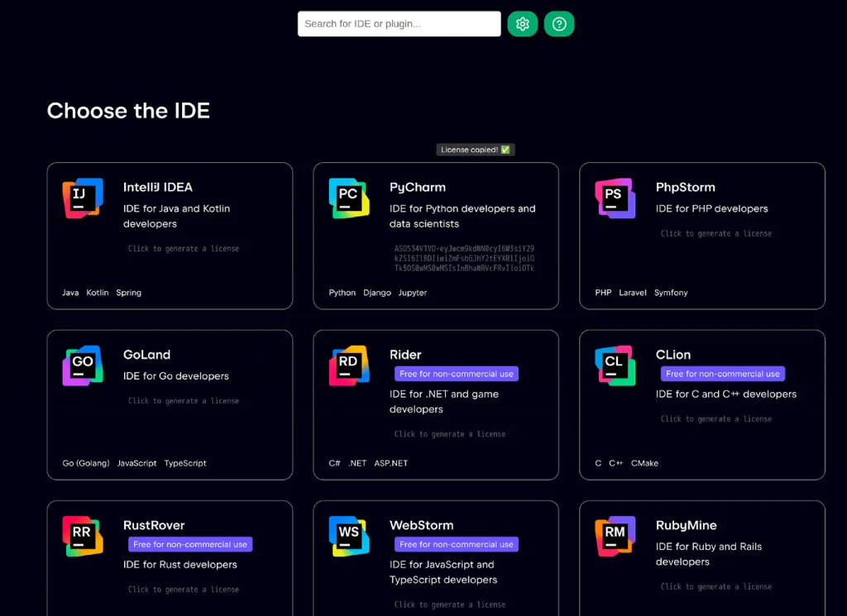The width and height of the screenshot is (847, 616).
Task: Select the Symfony tag
Action: coord(671,293)
